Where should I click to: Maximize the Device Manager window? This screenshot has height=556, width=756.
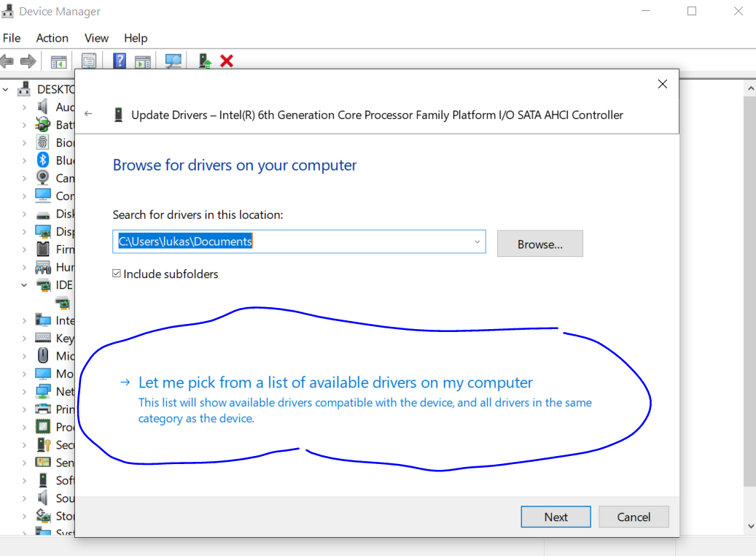[691, 11]
